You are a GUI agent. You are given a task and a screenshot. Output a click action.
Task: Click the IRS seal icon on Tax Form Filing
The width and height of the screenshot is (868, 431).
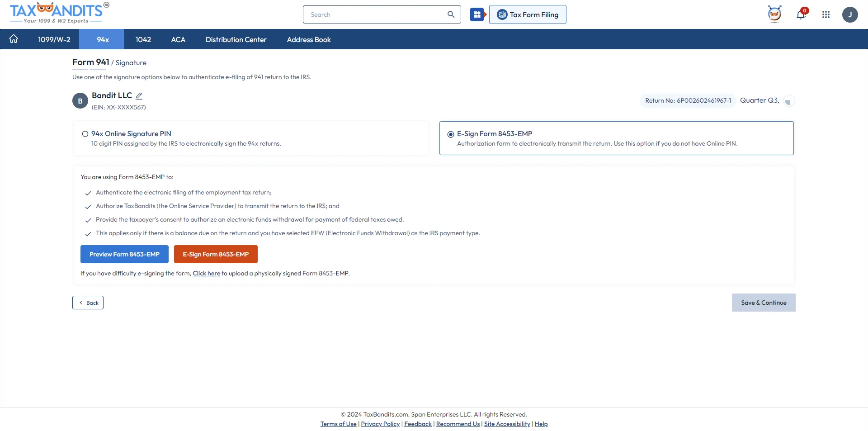pos(501,14)
